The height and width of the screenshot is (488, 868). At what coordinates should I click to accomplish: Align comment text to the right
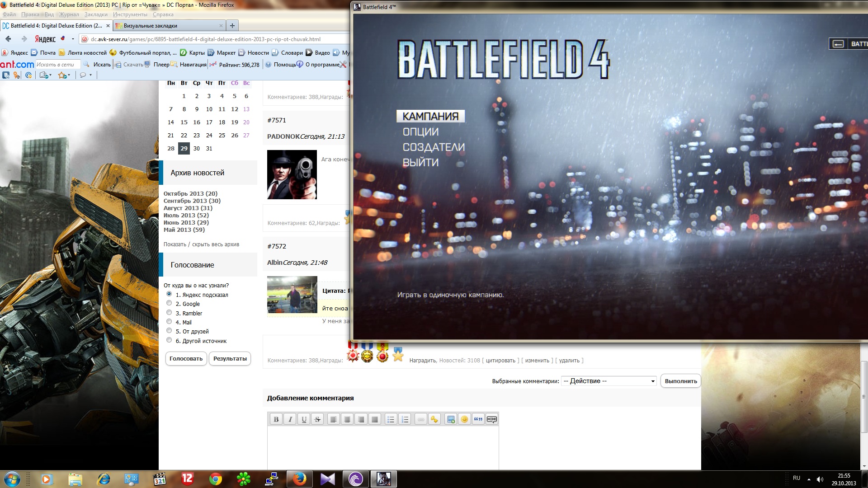coord(361,419)
